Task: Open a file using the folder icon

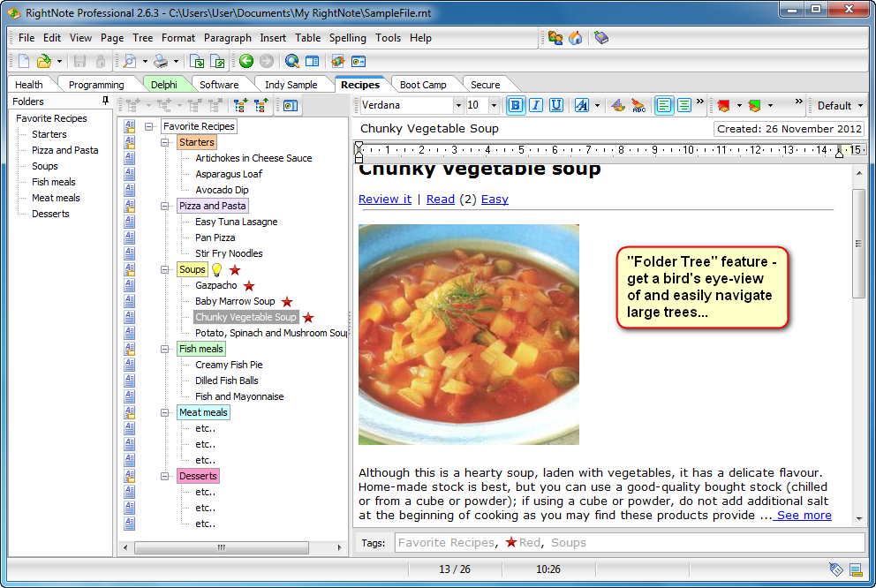Action: click(43, 61)
